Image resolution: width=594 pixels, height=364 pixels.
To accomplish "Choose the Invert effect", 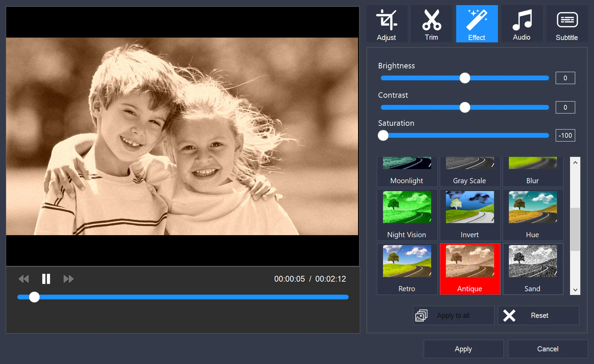I will [x=470, y=215].
